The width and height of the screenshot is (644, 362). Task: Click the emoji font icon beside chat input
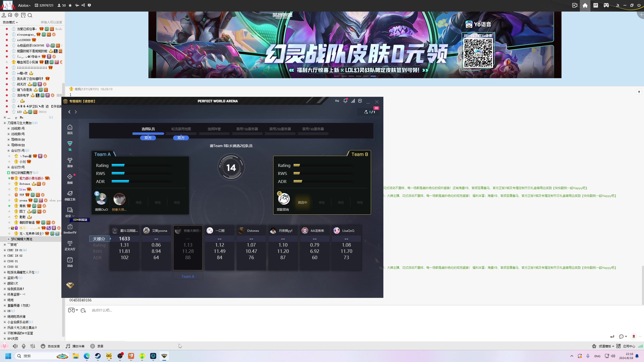pyautogui.click(x=83, y=310)
